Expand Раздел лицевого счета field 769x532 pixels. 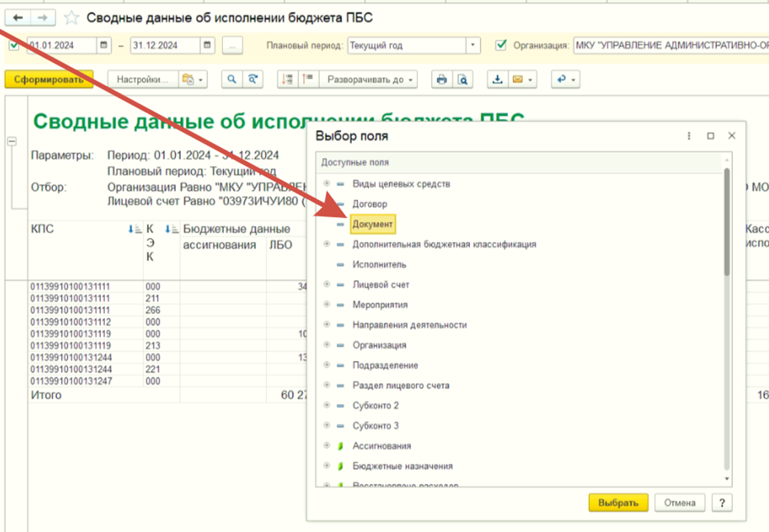tap(326, 384)
